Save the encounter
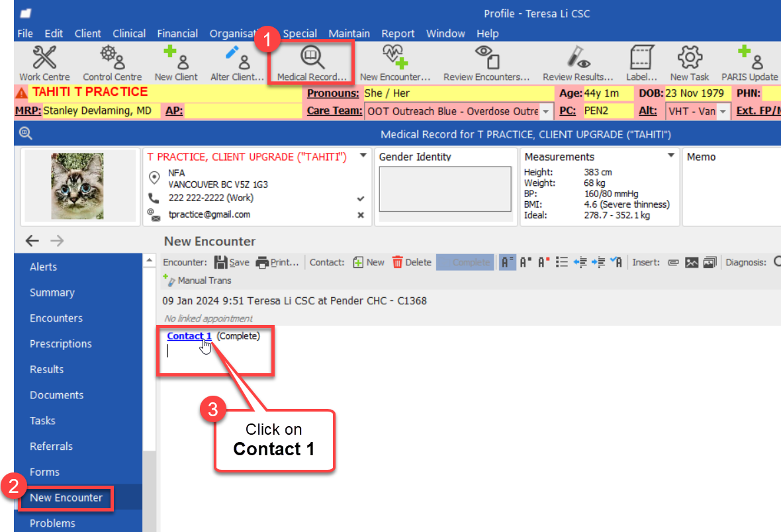The width and height of the screenshot is (781, 532). pos(232,263)
